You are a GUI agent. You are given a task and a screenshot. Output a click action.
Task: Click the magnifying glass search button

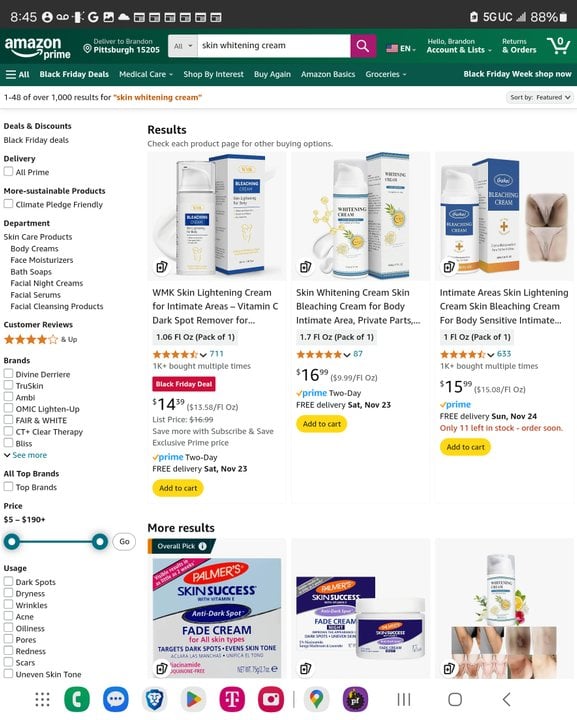(x=363, y=46)
